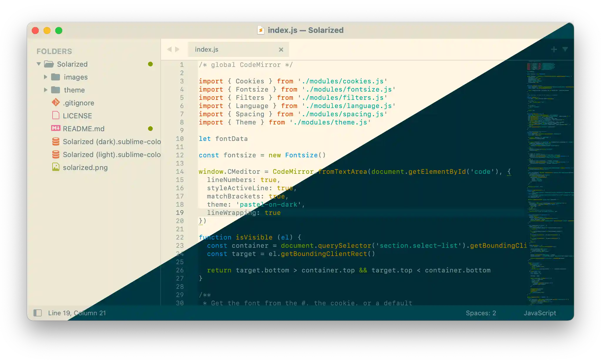This screenshot has width=601, height=364.
Task: Click the new tab plus icon
Action: click(554, 49)
